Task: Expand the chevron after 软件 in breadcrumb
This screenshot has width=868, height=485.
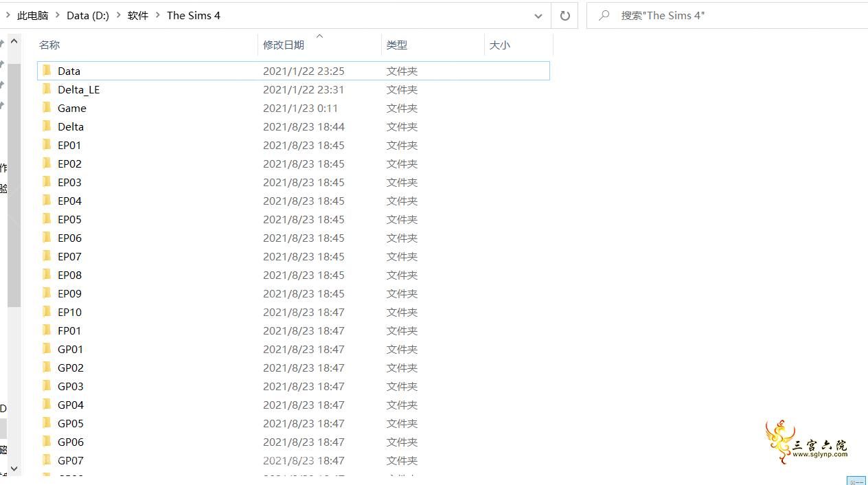Action: pos(157,15)
